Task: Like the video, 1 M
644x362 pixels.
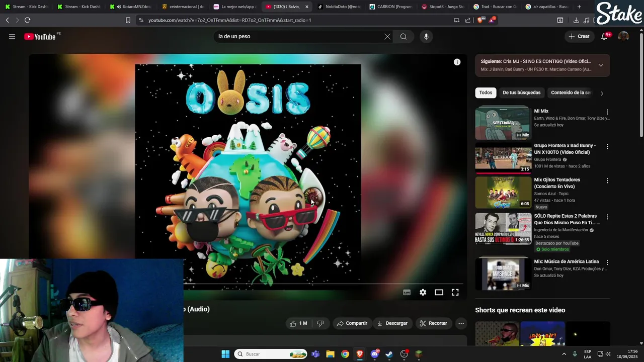Action: (298, 323)
